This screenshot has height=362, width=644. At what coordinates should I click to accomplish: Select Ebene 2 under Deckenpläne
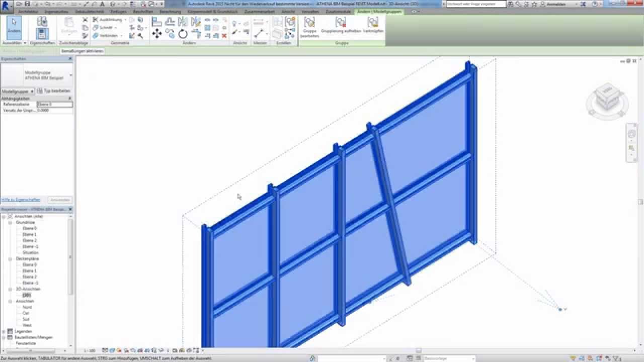click(x=30, y=277)
